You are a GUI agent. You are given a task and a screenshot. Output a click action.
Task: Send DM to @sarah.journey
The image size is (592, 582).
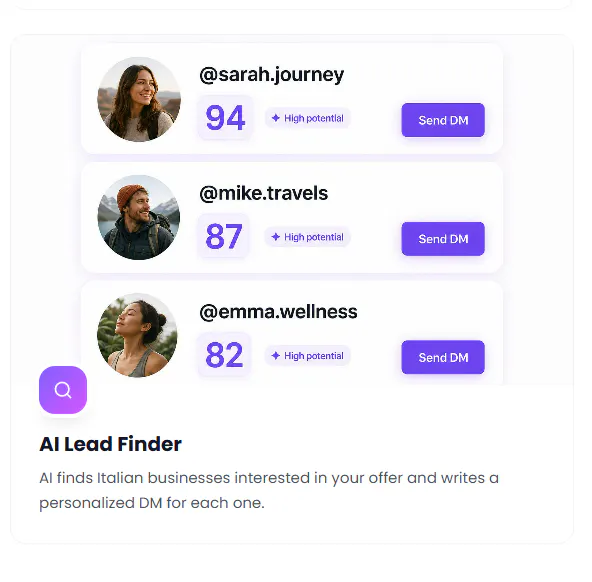point(443,120)
